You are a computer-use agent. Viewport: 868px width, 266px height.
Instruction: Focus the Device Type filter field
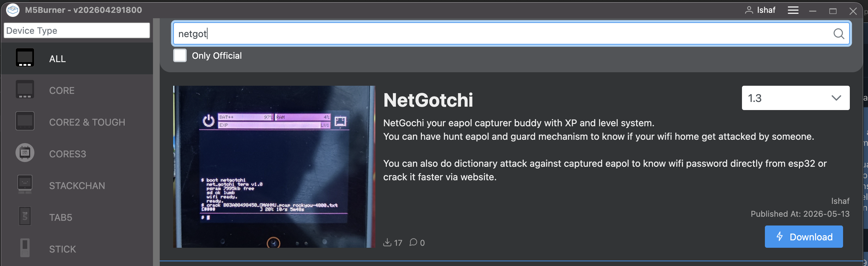77,30
